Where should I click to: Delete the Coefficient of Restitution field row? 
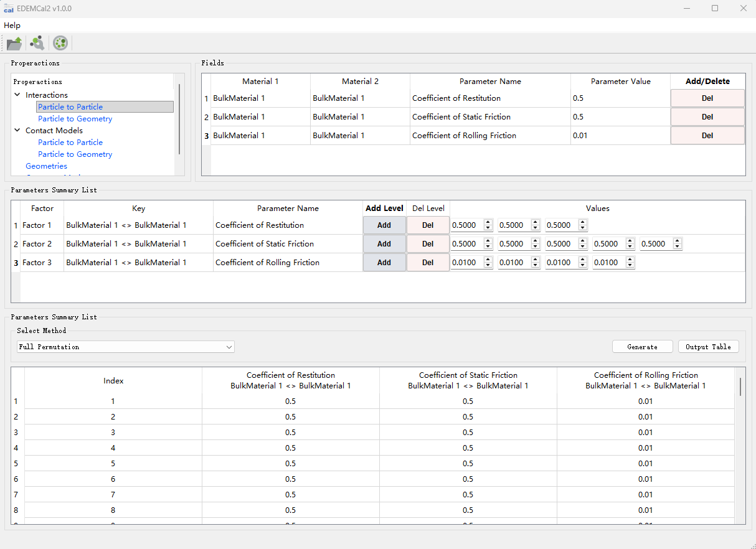pyautogui.click(x=707, y=98)
